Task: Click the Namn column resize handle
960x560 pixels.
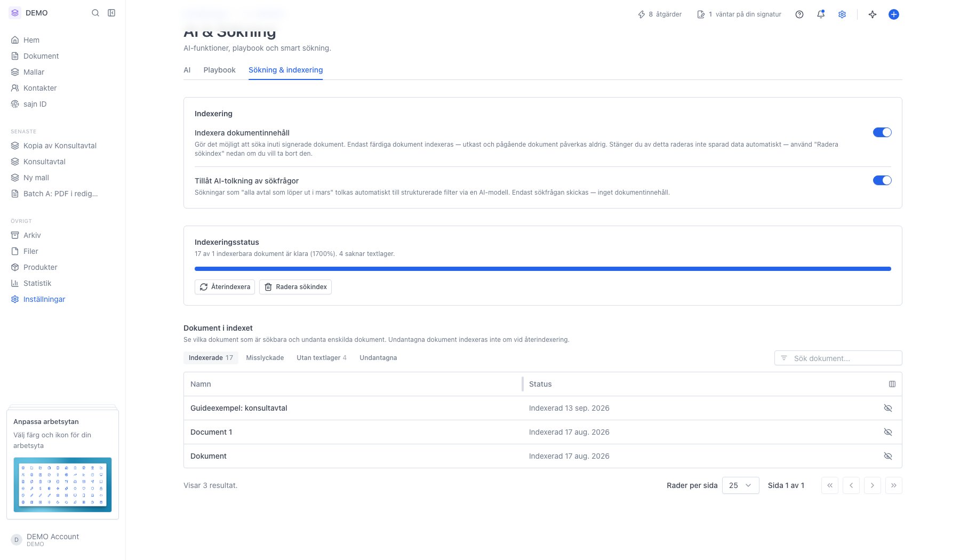Action: (523, 384)
